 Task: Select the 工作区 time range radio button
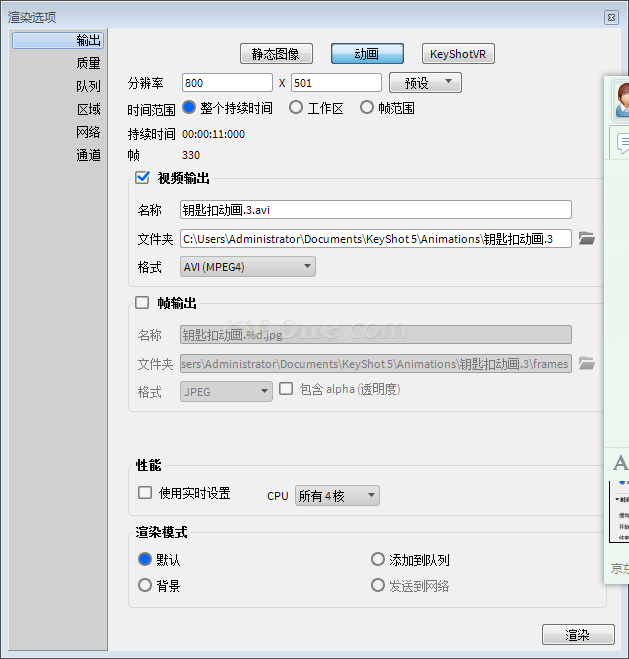(296, 107)
